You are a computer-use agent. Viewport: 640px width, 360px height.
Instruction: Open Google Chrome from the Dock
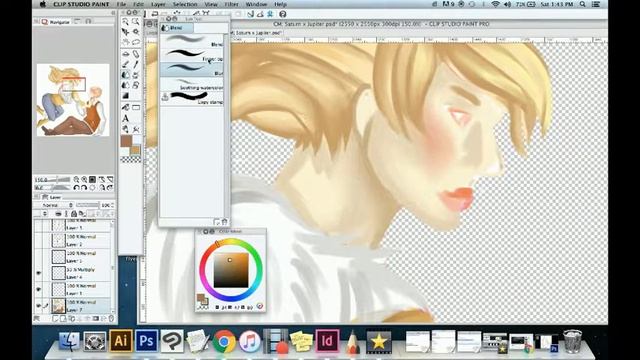pos(224,341)
